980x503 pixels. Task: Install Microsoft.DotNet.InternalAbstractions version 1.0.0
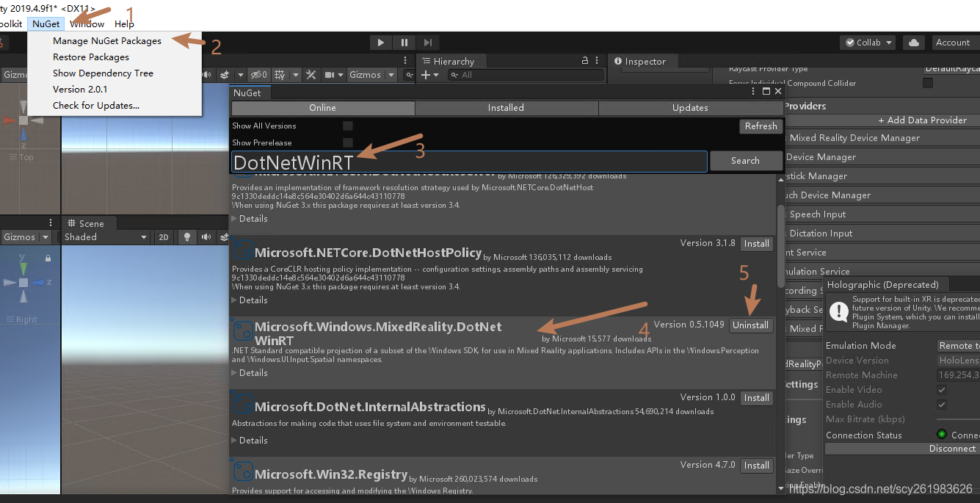[x=756, y=398]
